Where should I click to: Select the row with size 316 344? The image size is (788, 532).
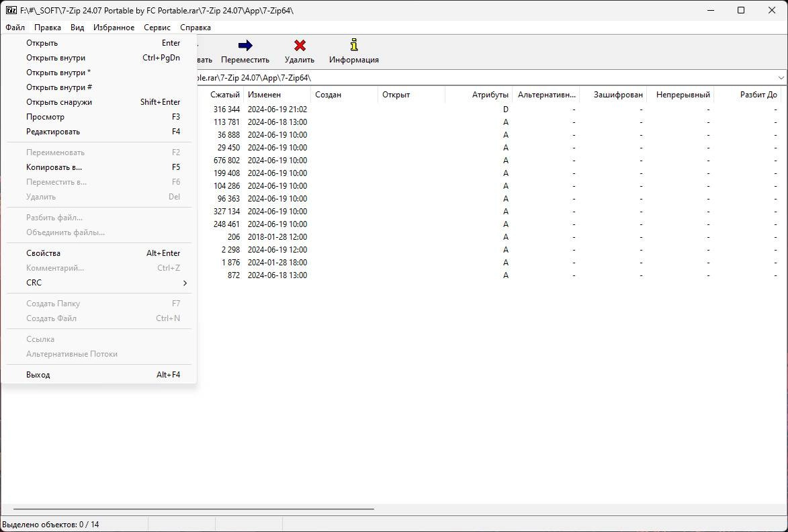pos(489,109)
